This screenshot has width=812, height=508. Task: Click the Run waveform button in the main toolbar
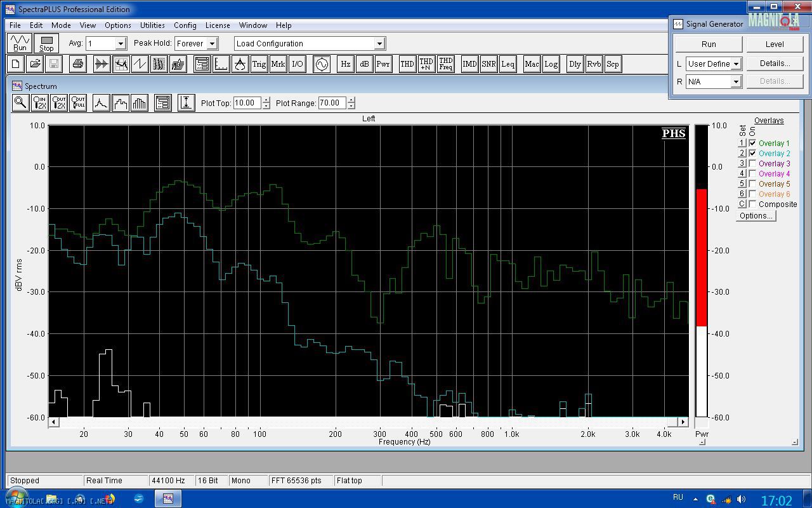(x=20, y=43)
